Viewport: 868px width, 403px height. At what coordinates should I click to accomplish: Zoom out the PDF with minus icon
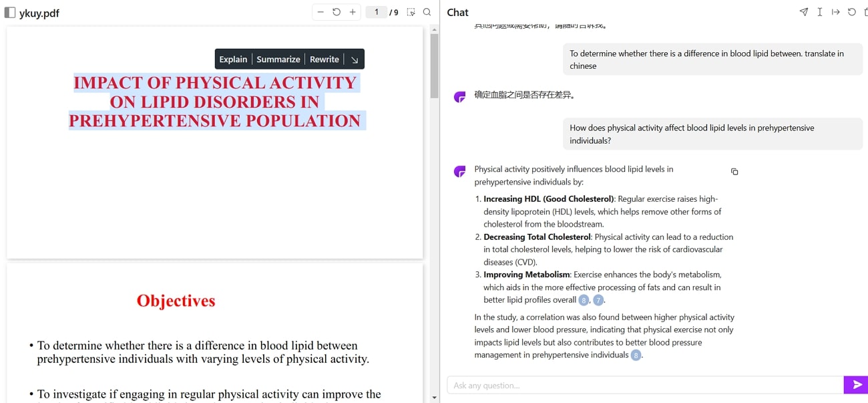pyautogui.click(x=320, y=12)
